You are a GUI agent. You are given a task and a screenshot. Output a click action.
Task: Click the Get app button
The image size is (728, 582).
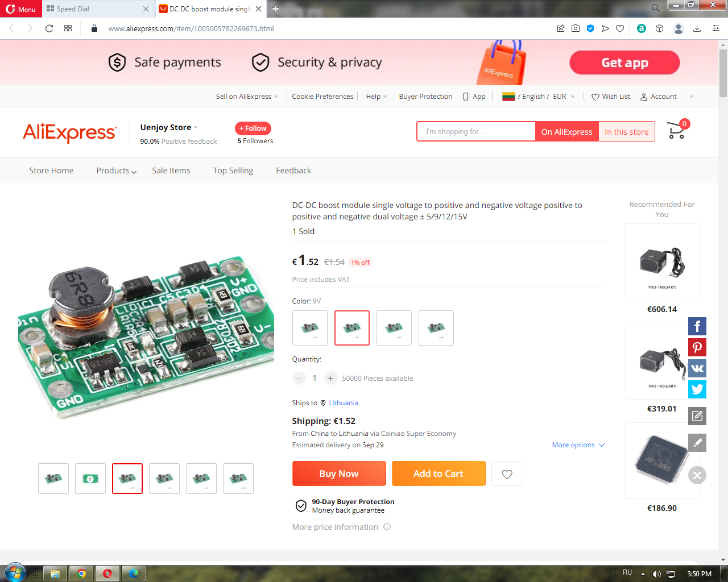tap(624, 63)
